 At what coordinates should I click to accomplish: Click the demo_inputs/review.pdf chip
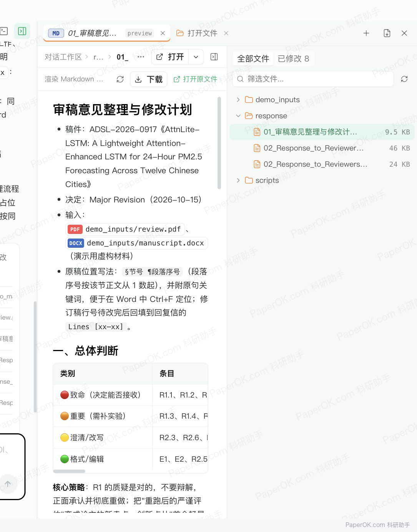click(x=125, y=229)
